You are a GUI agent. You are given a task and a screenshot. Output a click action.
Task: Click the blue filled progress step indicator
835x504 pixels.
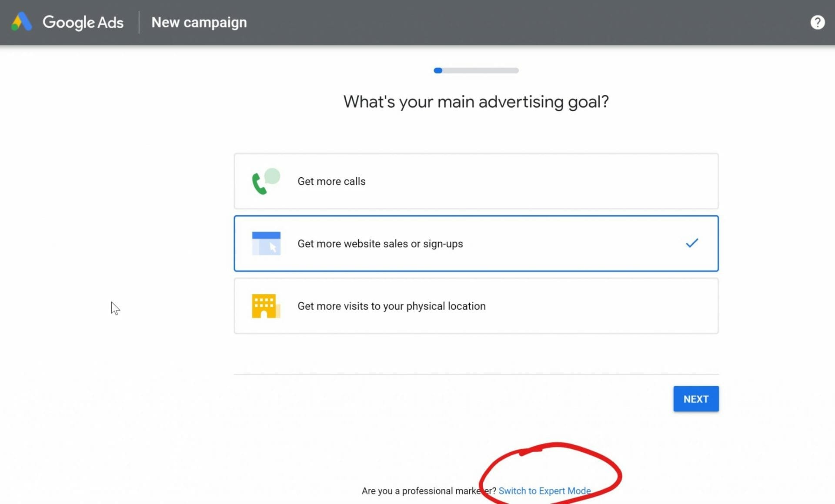click(x=438, y=70)
